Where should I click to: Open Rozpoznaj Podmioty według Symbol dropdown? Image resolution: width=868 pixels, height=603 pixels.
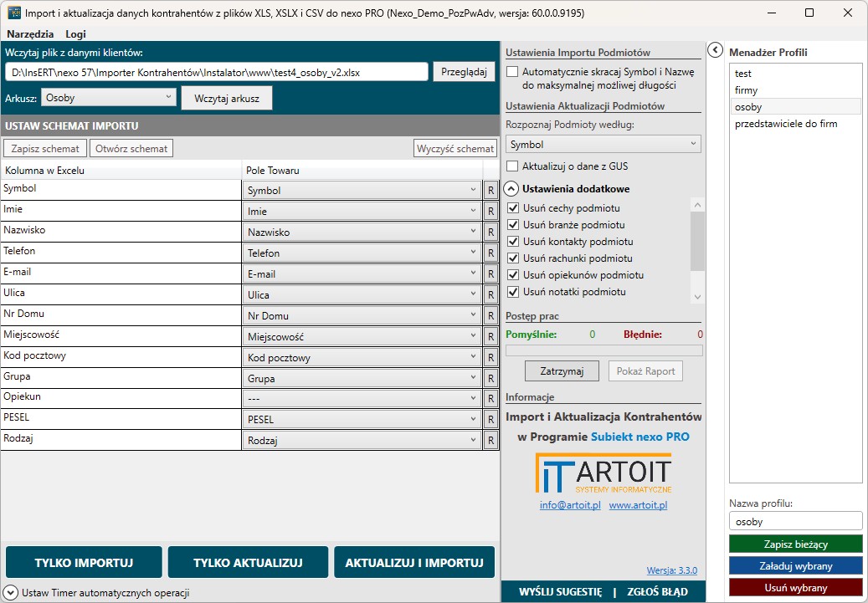(x=603, y=145)
